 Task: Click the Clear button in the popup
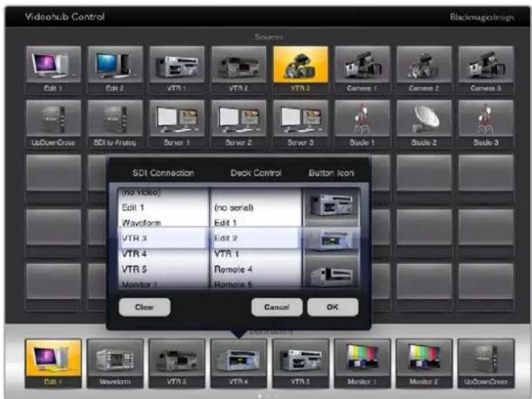(x=145, y=307)
